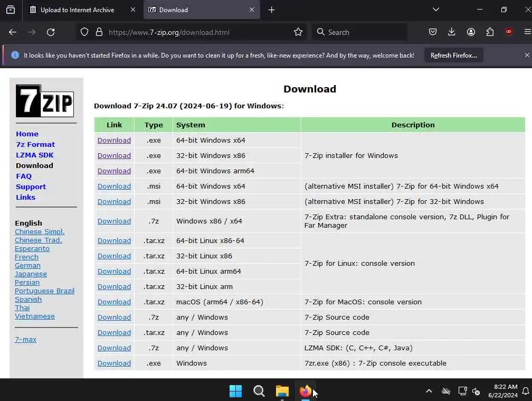The image size is (532, 401).
Task: Open Firefox account icon
Action: [x=471, y=32]
